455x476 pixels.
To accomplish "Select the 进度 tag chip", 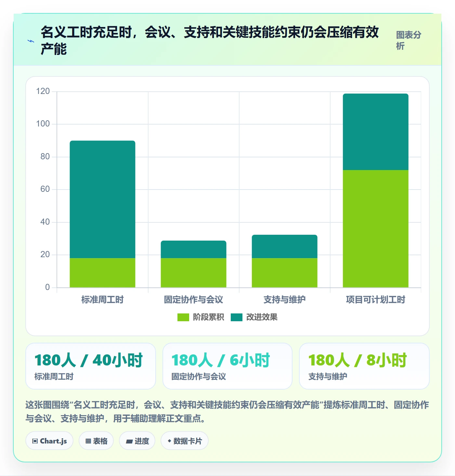I will [x=137, y=441].
